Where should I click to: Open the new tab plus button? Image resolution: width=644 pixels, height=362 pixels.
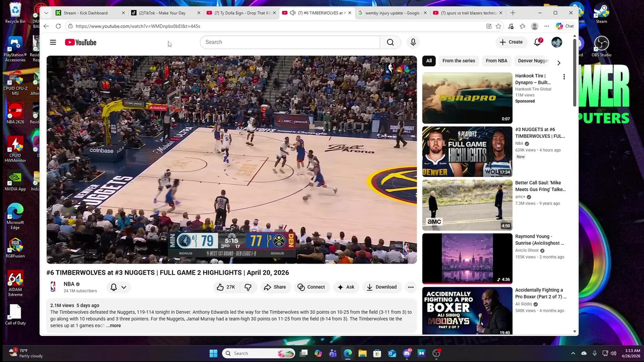[513, 13]
